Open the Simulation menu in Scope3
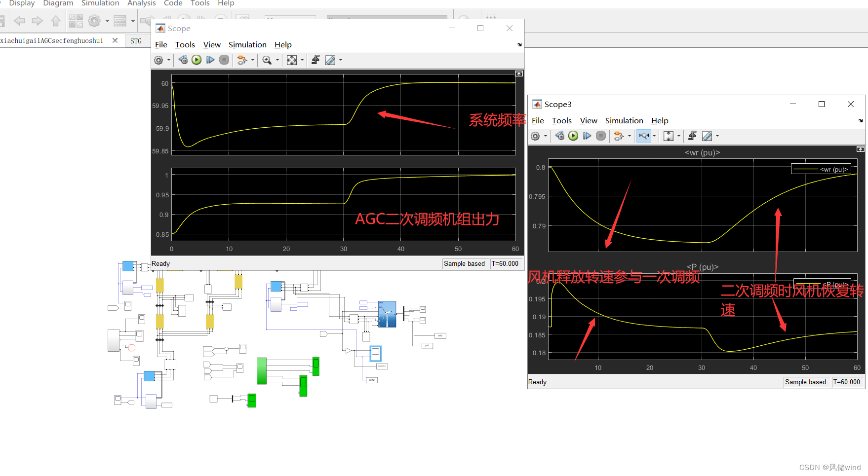This screenshot has height=476, width=868. 624,120
